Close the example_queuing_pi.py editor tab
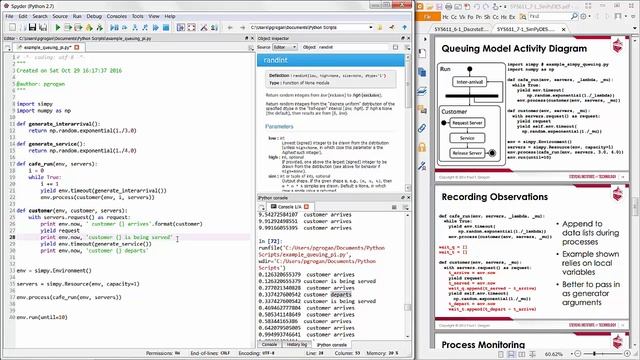640x360 pixels. [77, 47]
